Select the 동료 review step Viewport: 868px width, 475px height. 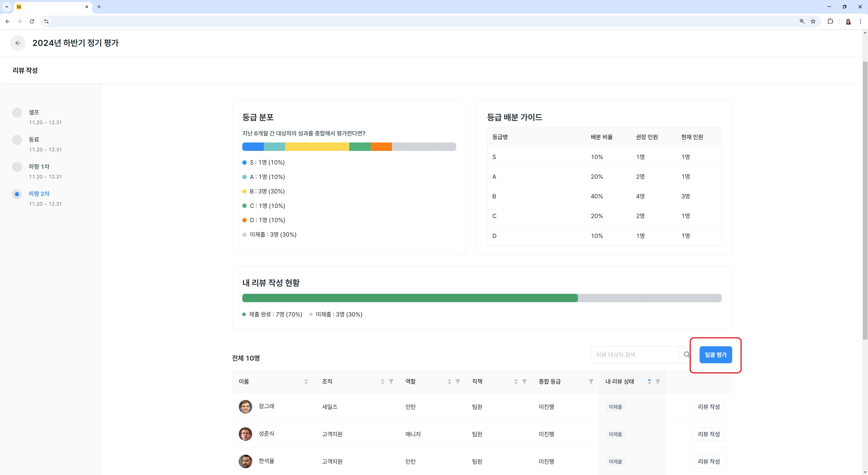(x=34, y=139)
